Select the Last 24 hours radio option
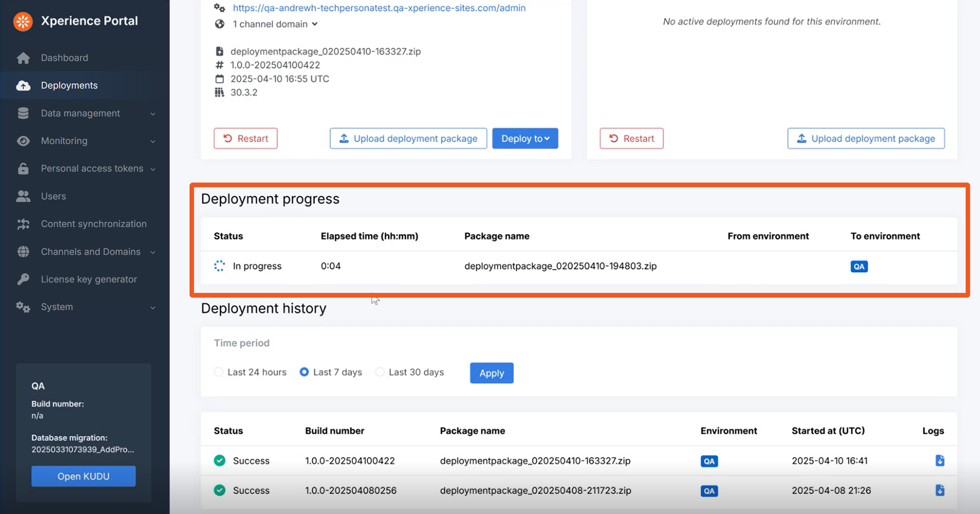The width and height of the screenshot is (980, 514). coord(218,372)
